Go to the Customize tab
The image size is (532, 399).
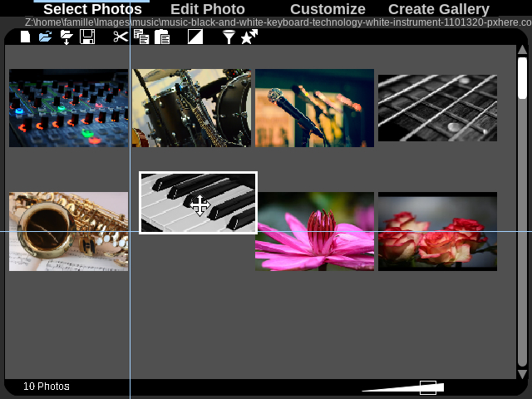(x=328, y=9)
